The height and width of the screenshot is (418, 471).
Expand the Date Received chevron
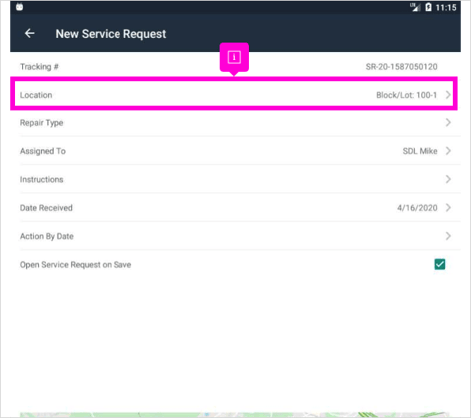448,208
